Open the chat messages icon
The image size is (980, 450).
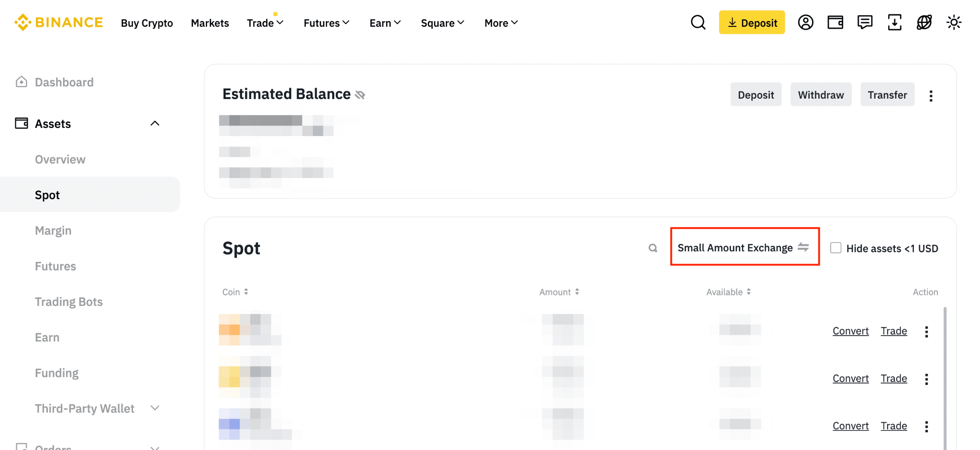pos(865,22)
